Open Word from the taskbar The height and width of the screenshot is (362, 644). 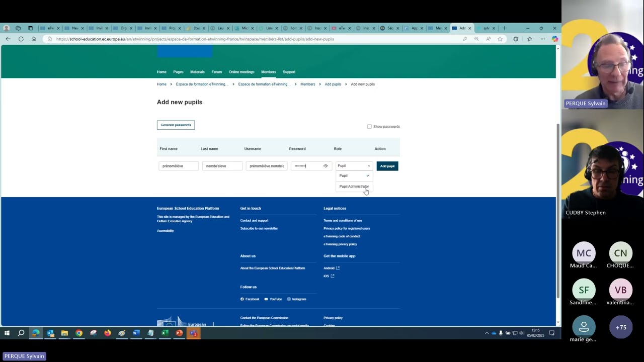tap(136, 333)
